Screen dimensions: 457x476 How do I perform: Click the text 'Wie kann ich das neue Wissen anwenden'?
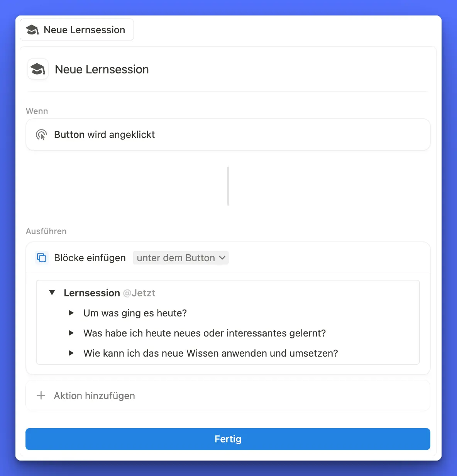(x=210, y=353)
